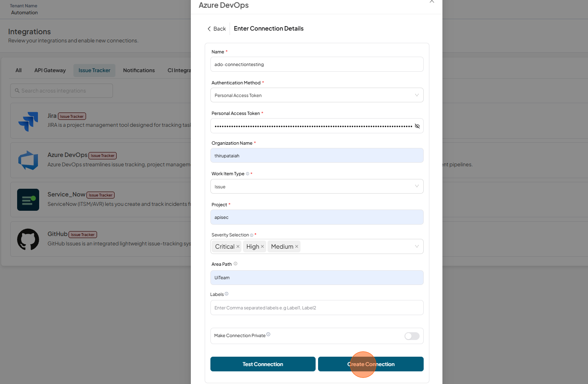Open the Work Item Type dropdown

(x=317, y=186)
